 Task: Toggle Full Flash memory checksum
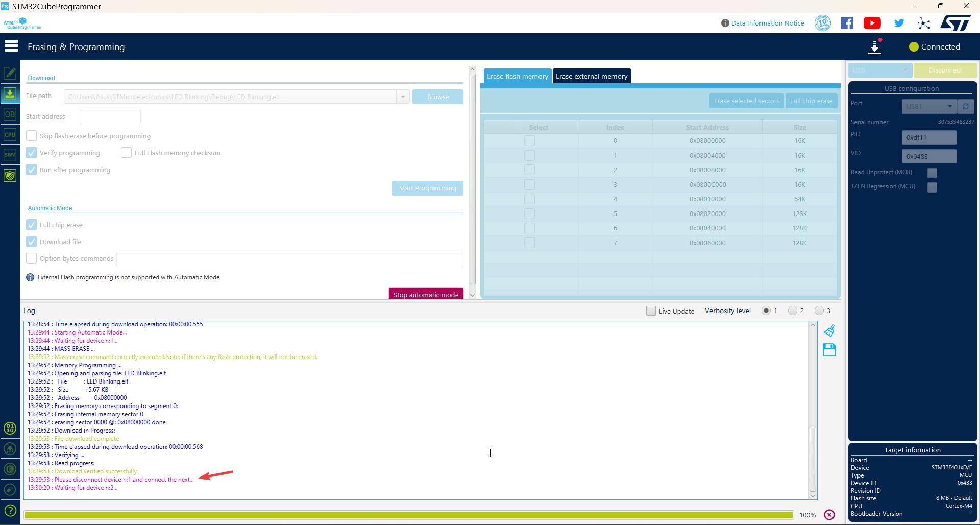click(127, 153)
